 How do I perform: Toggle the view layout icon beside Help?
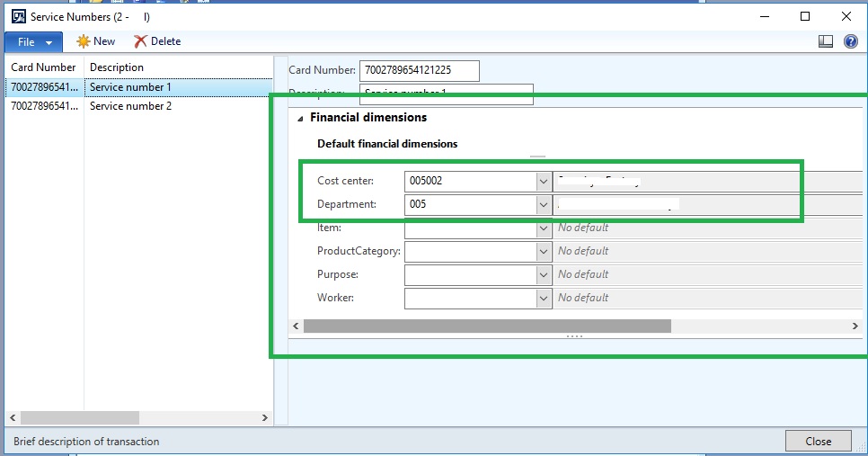(826, 41)
